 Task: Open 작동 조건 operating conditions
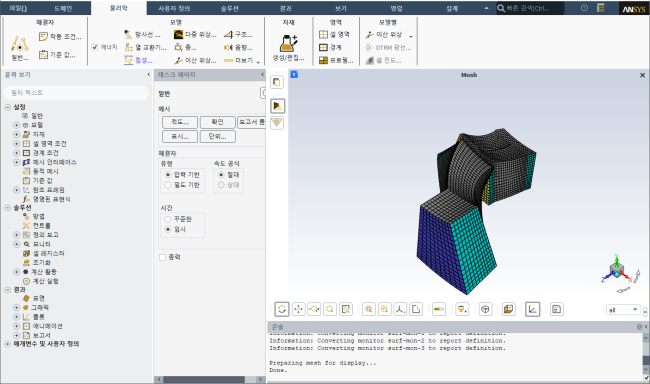pos(60,36)
